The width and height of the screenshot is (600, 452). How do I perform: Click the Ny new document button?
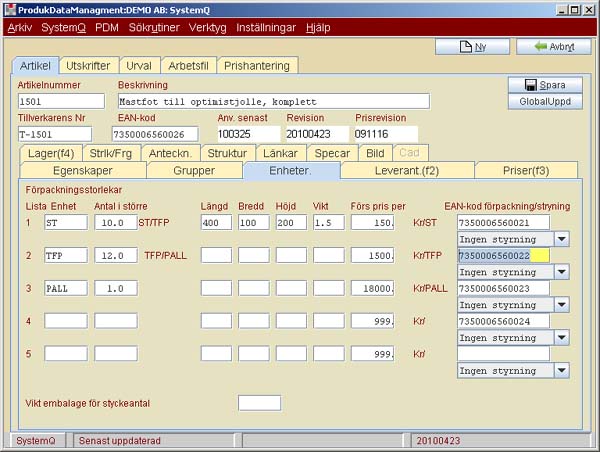pyautogui.click(x=472, y=46)
